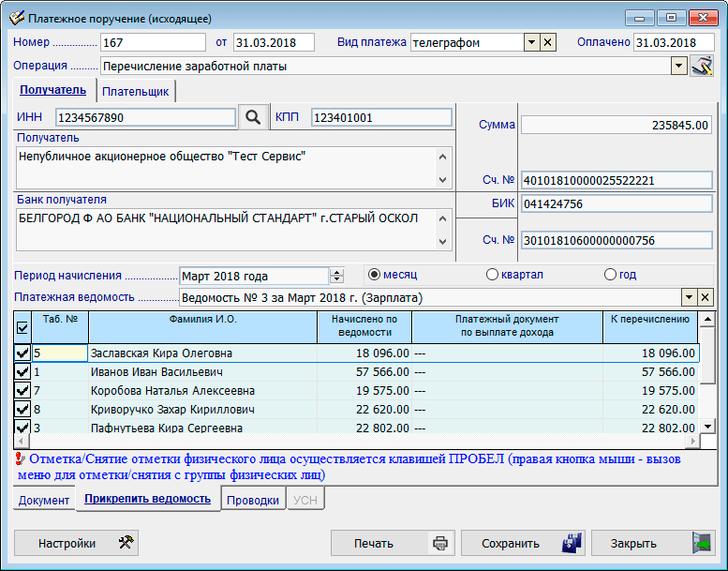Click the БИК field 041424756

(617, 203)
